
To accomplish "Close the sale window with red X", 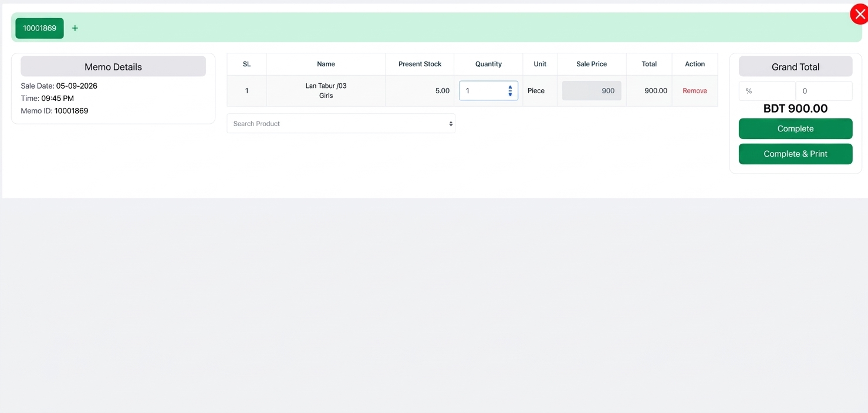I will pyautogui.click(x=859, y=15).
